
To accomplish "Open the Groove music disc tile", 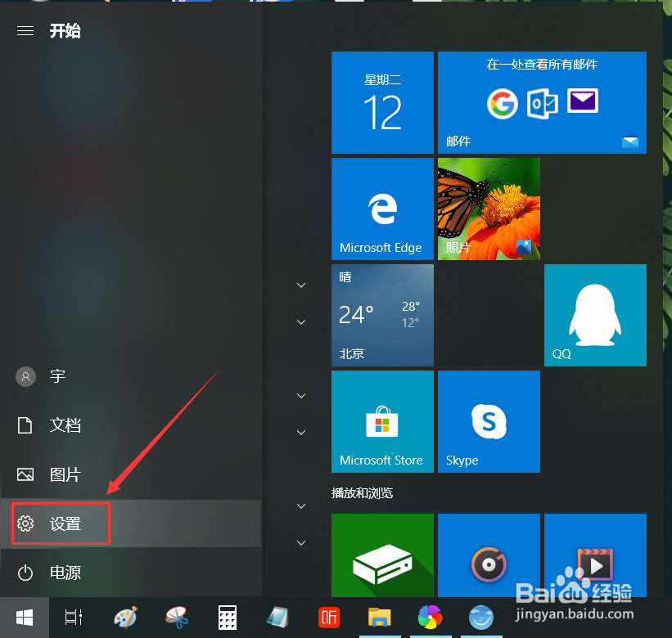I will pos(489,555).
